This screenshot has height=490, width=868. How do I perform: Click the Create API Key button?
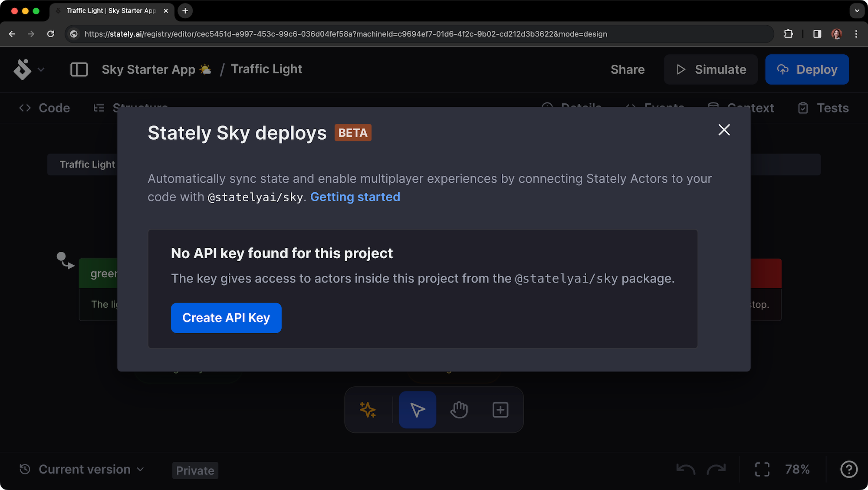click(x=226, y=318)
